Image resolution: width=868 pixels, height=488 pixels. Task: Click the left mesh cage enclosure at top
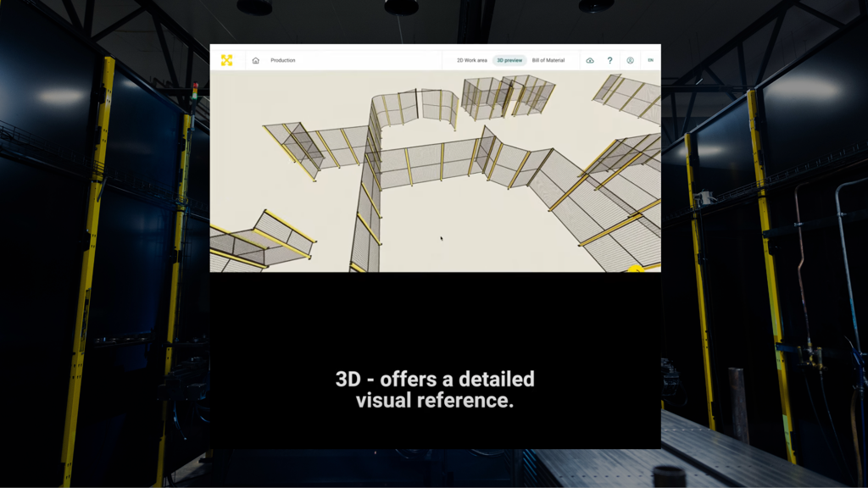(487, 97)
